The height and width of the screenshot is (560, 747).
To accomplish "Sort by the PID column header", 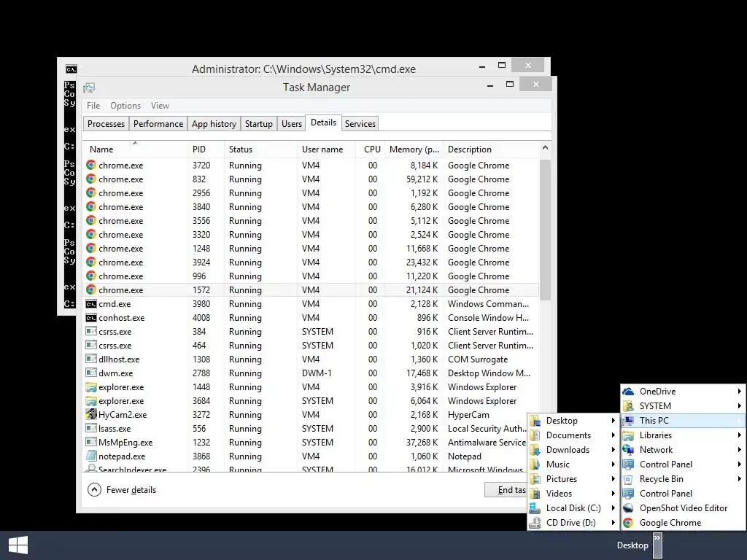I will 205,149.
